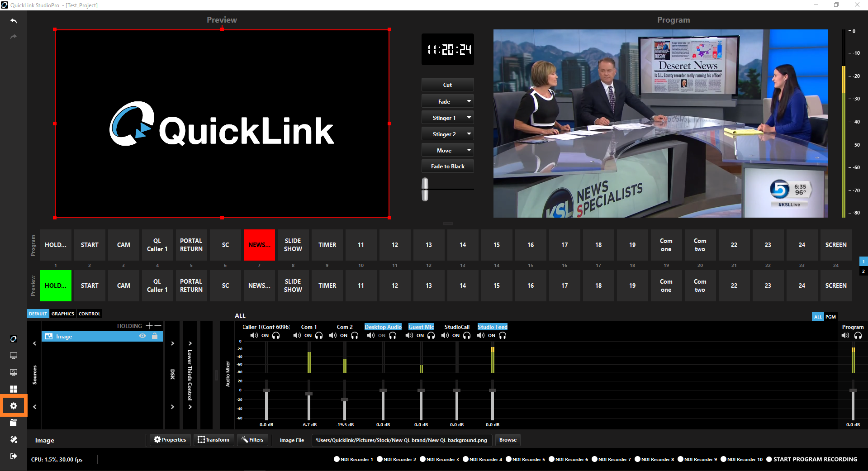Viewport: 868px width, 471px height.
Task: Remove source using the minus icon
Action: click(x=158, y=326)
